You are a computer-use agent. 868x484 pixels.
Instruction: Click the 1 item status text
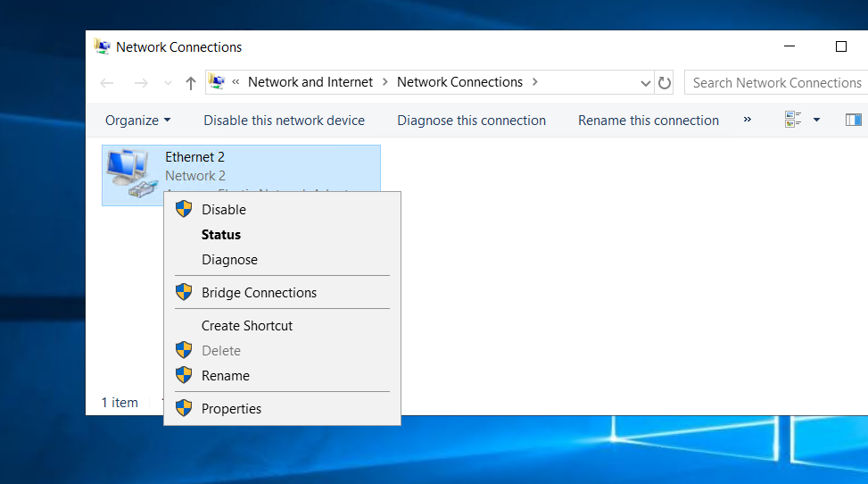pos(120,403)
